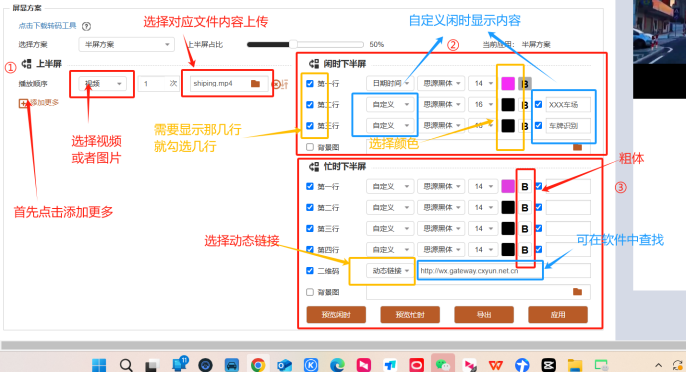Click the 上半屏占比 slider handle

(x=293, y=44)
